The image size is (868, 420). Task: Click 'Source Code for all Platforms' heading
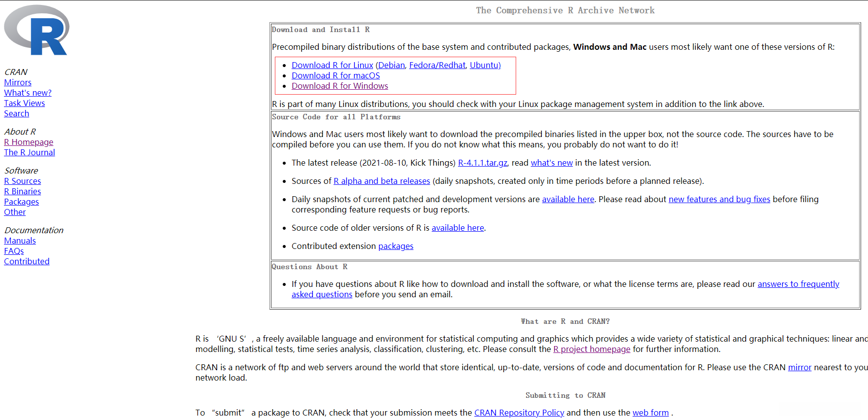pos(336,117)
